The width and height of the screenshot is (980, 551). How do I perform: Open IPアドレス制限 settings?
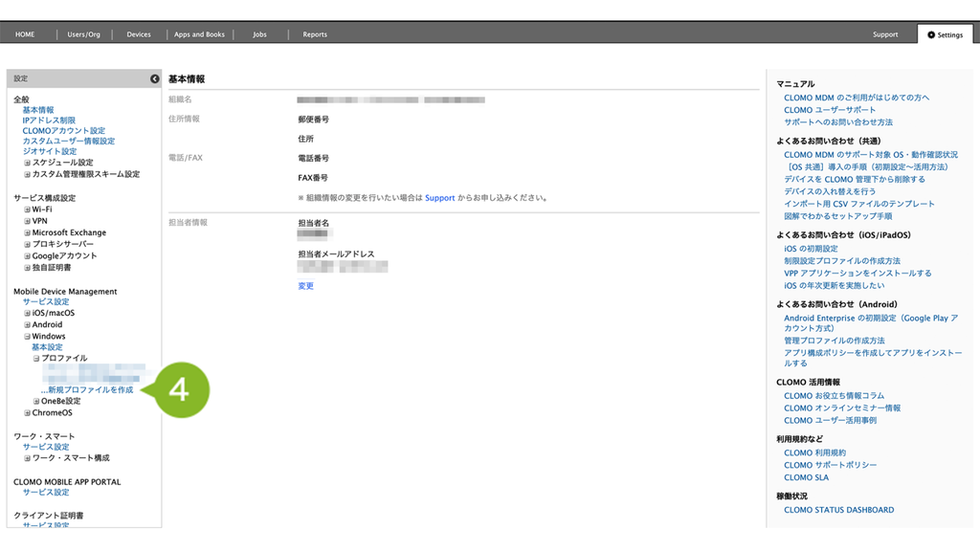pyautogui.click(x=49, y=121)
